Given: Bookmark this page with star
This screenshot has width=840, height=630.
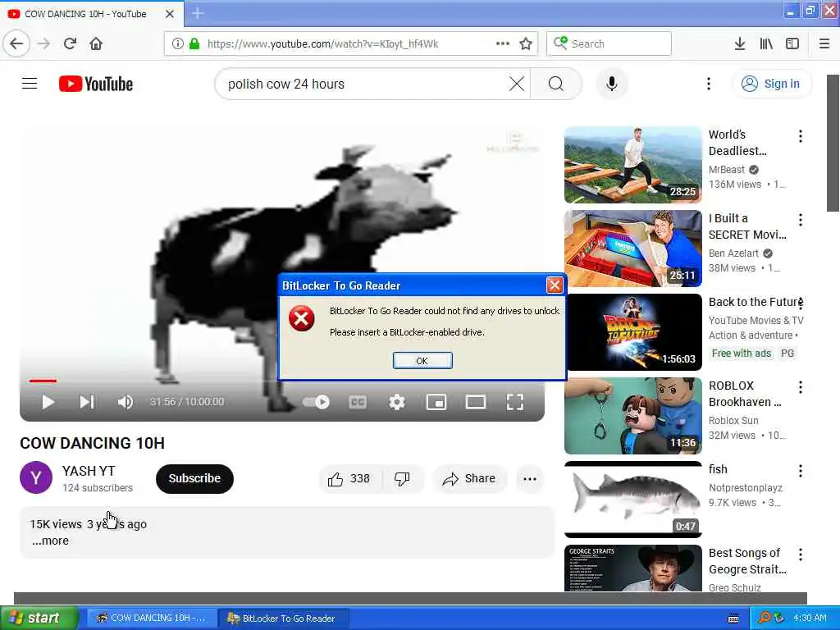Looking at the screenshot, I should [x=526, y=43].
